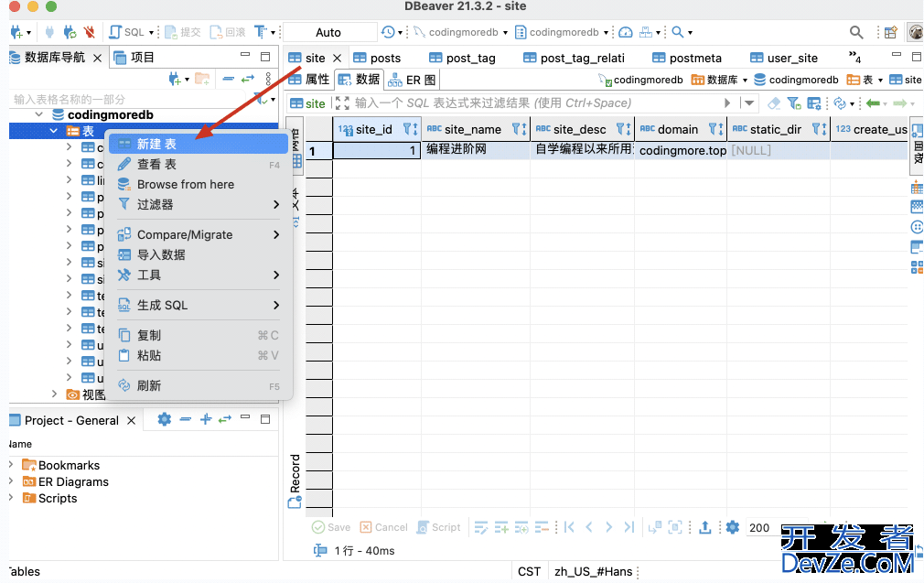Toggle Record view mode

pos(295,481)
